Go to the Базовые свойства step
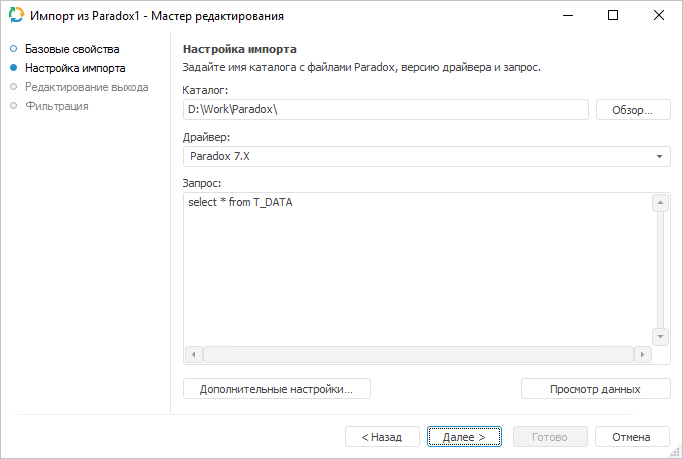Screen dimensions: 683x459 coord(72,48)
